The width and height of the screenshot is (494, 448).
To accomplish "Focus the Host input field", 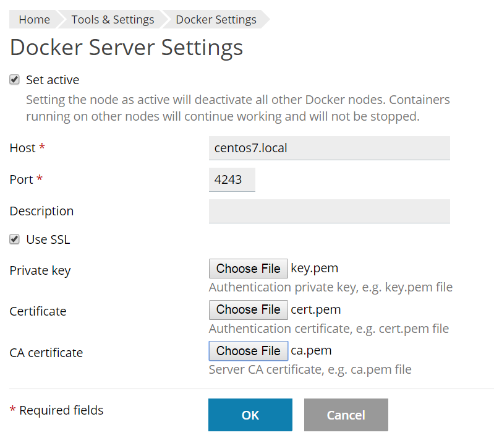I will pyautogui.click(x=329, y=148).
